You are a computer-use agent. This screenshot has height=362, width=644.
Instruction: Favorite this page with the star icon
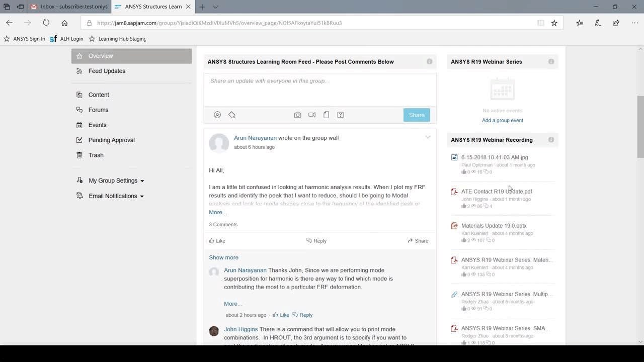point(554,23)
